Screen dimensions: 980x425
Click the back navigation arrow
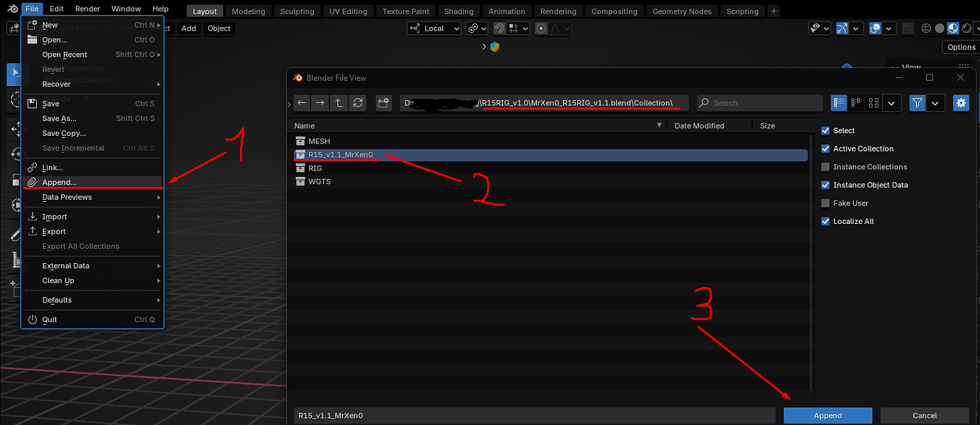[x=302, y=103]
